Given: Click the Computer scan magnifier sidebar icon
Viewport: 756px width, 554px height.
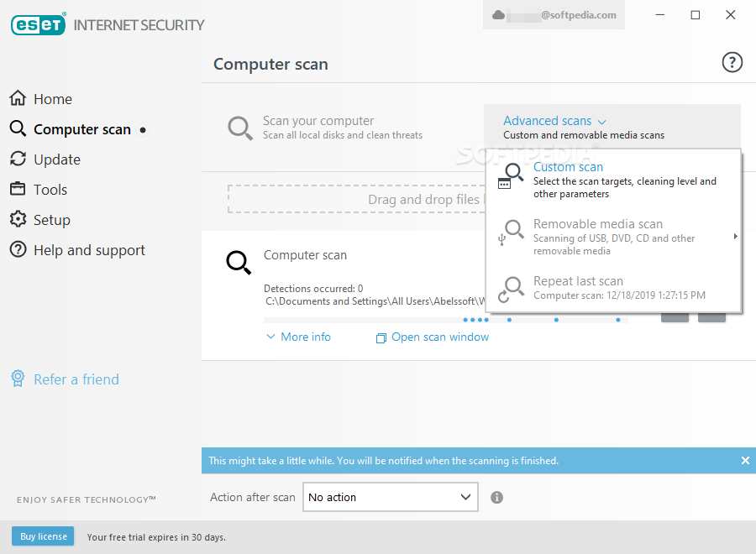Looking at the screenshot, I should click(18, 128).
